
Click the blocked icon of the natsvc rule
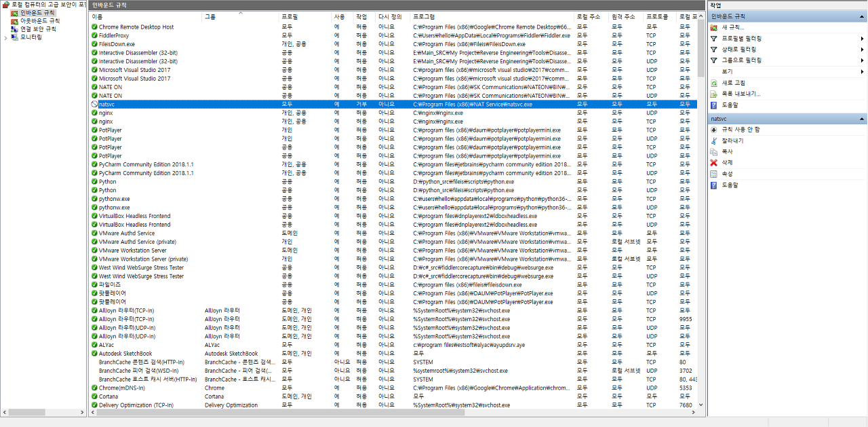coord(94,105)
